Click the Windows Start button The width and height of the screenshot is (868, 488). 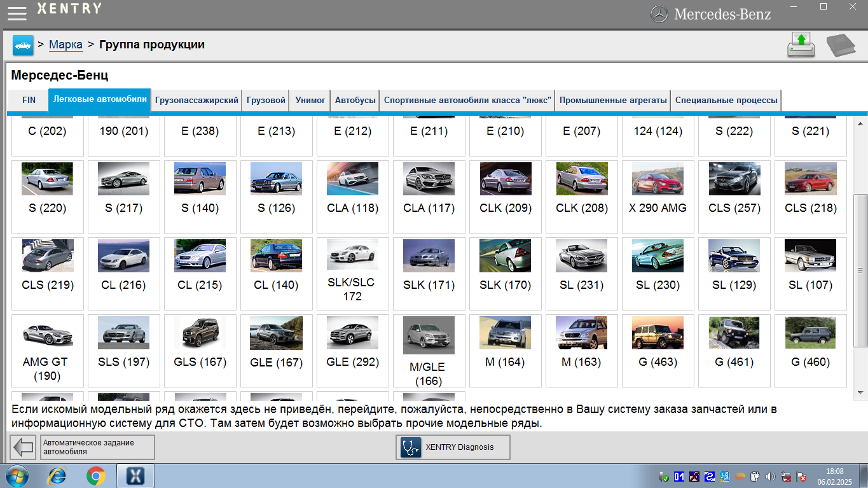17,476
